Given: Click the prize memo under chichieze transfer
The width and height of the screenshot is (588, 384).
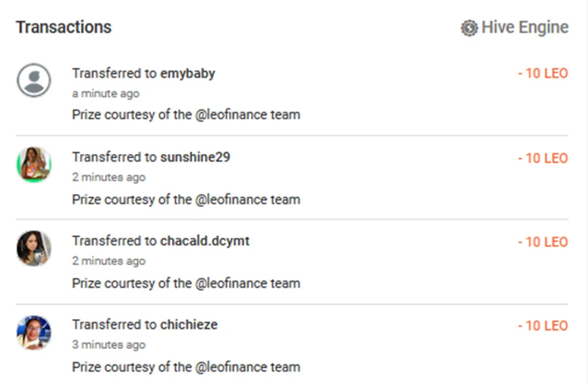Looking at the screenshot, I should 186,367.
